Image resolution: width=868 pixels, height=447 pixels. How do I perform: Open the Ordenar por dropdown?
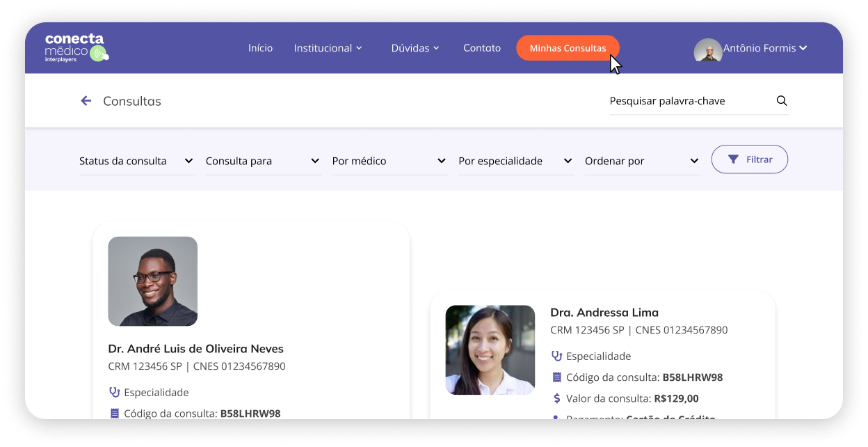[642, 161]
